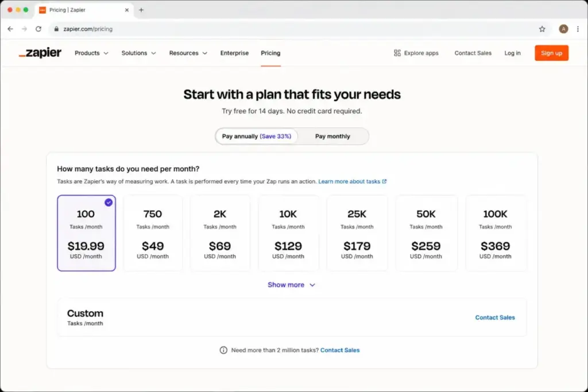Click Contact Sales in the top navigation
588x392 pixels.
point(473,53)
